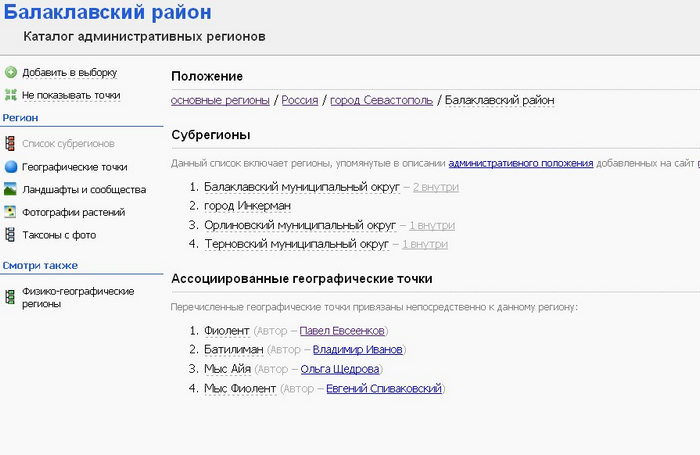The image size is (700, 455).
Task: Click the landscape icon for Ландшафты и сообщества
Action: (10, 189)
